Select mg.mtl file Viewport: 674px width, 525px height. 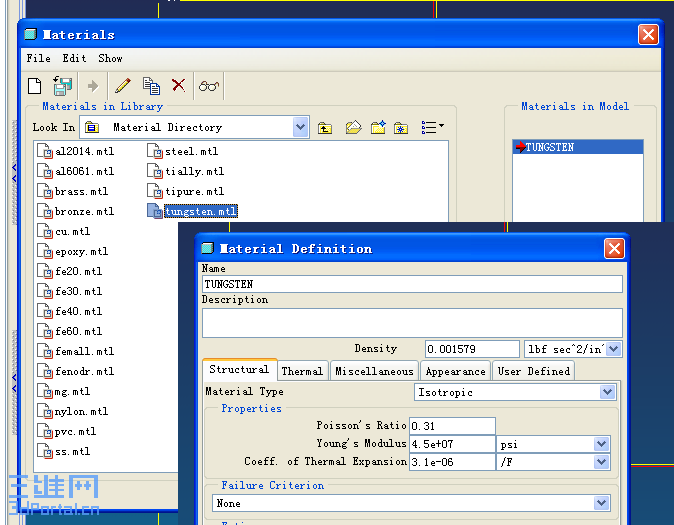(64, 391)
